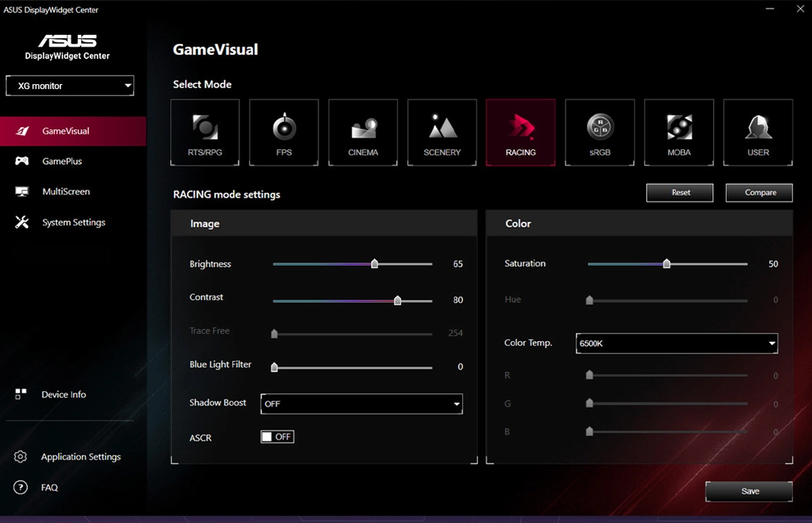Activate the MOBA mode icon

tap(679, 132)
